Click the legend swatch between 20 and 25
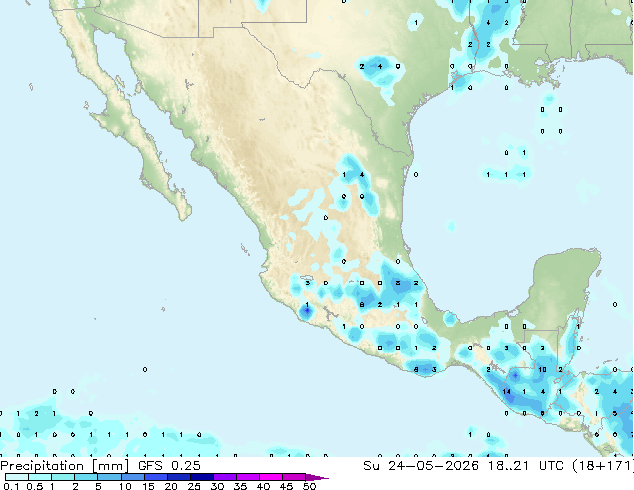The image size is (634, 490). [x=178, y=477]
